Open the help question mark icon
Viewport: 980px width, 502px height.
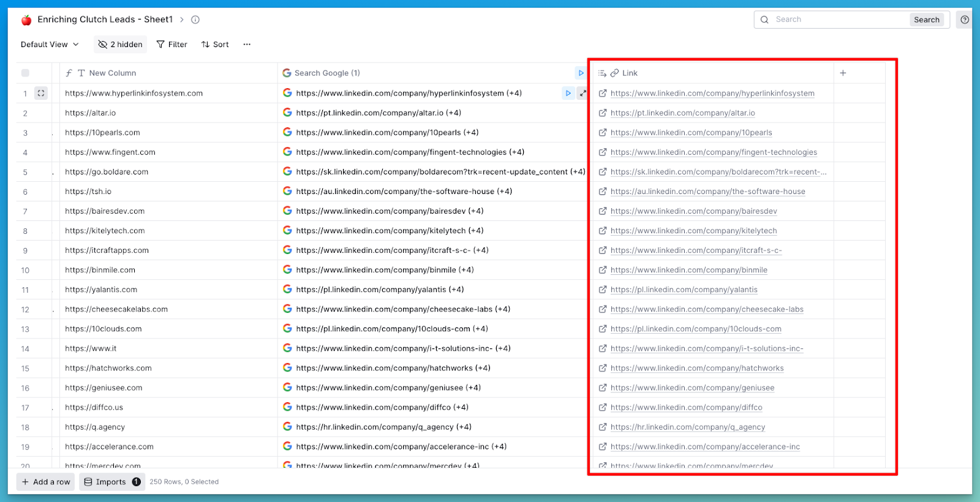tap(965, 20)
